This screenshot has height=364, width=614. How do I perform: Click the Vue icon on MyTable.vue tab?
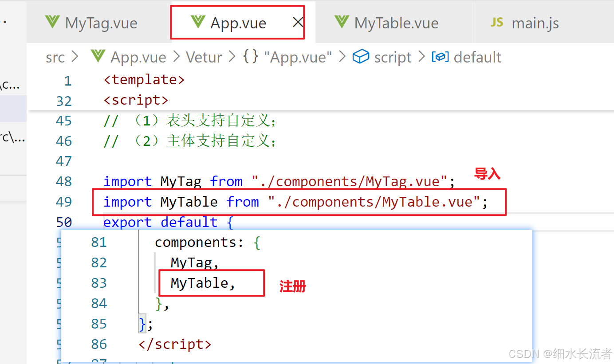click(342, 22)
